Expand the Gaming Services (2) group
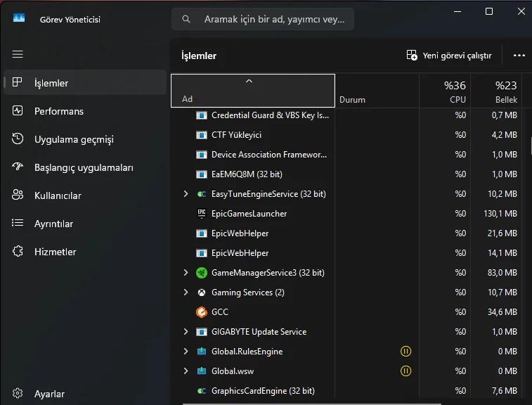Viewport: 532px width, 405px height. (186, 292)
